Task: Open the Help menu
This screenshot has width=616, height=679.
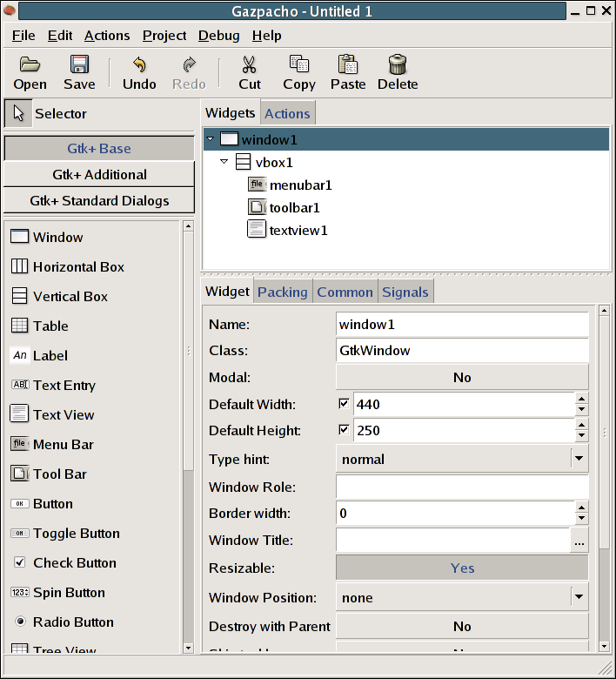Action: 266,36
